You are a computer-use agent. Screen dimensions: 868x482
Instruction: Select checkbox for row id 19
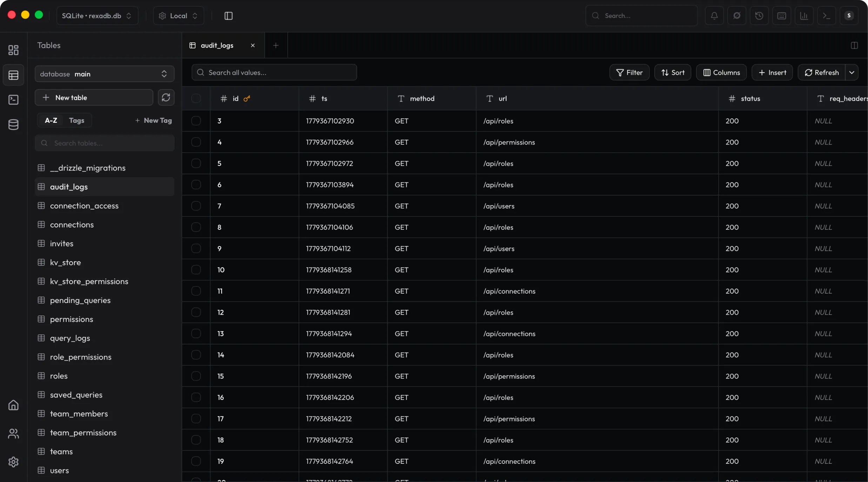click(196, 461)
